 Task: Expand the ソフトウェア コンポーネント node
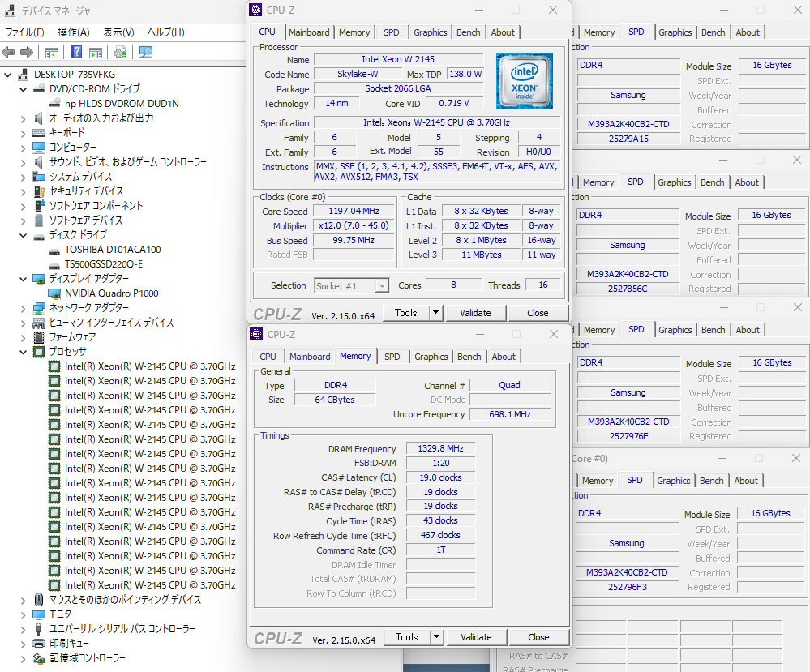pos(24,206)
